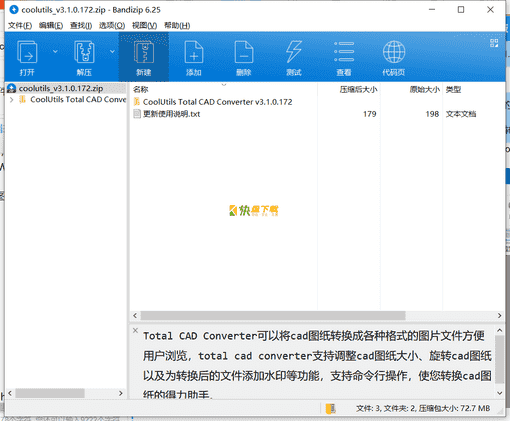Viewport: 510px width, 421px height.
Task: Click the comment pane scroll up arrow
Action: tap(499, 331)
